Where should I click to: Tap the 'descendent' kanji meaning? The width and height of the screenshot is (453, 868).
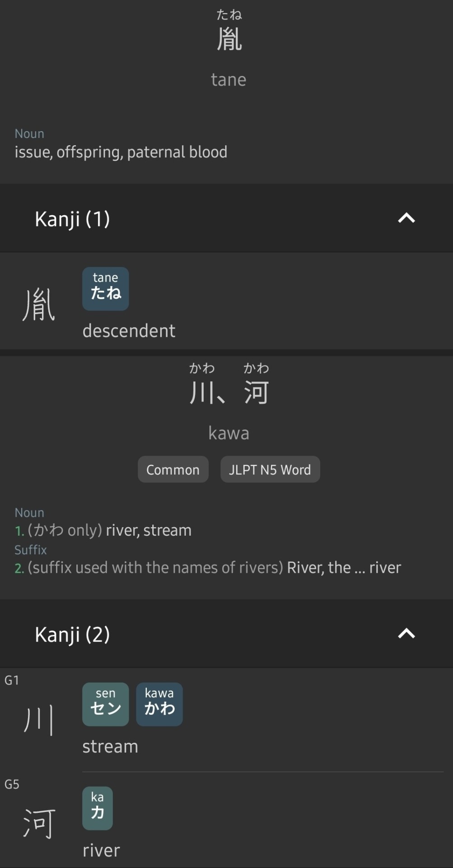[x=129, y=330]
